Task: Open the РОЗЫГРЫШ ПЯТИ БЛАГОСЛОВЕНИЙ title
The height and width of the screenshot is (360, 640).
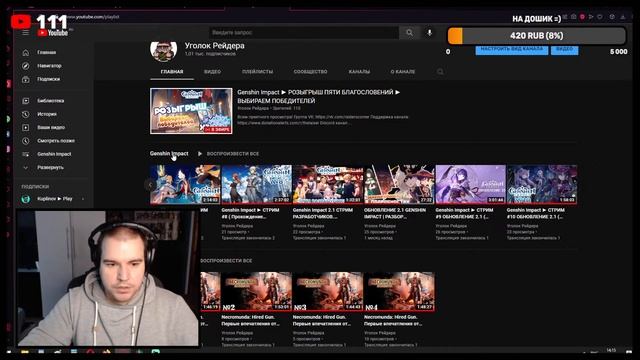Action: point(318,96)
